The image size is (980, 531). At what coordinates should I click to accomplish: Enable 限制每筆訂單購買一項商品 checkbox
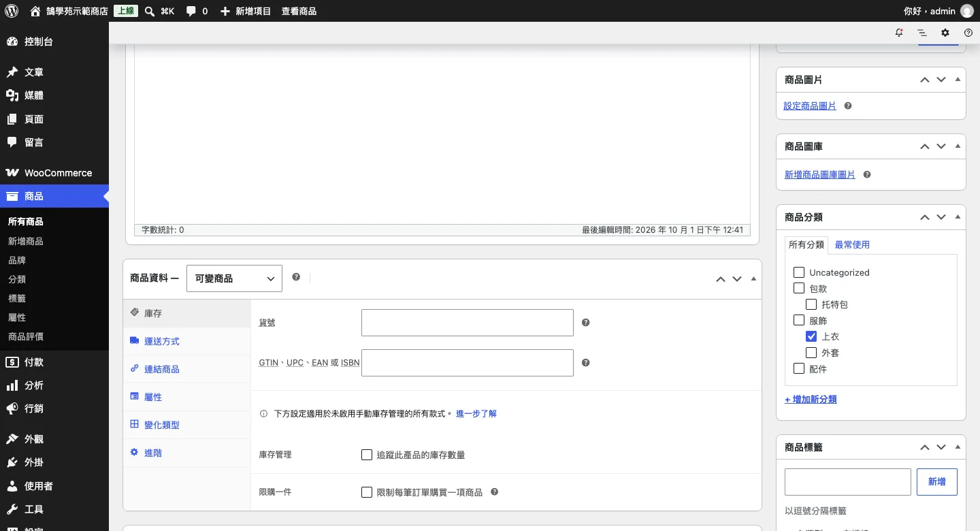(367, 492)
